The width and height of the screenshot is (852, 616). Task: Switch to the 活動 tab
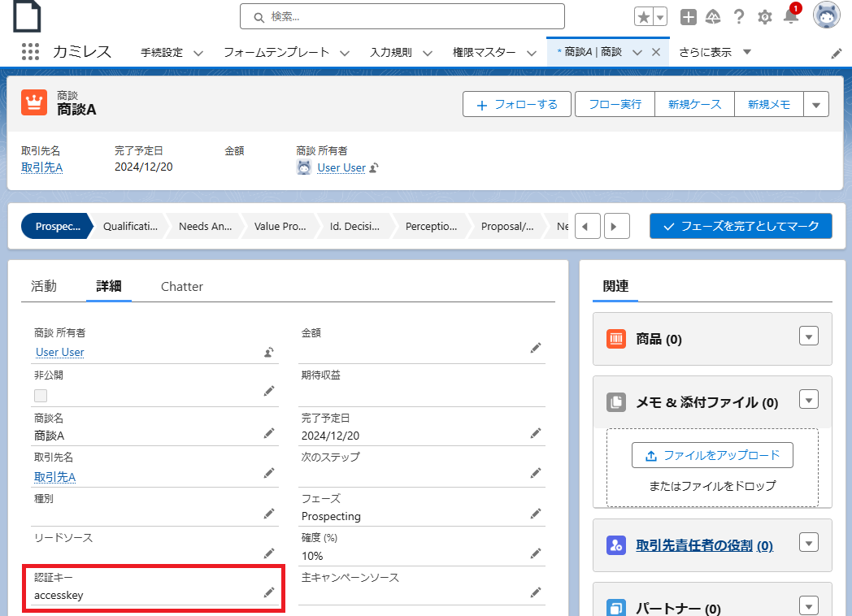pos(44,286)
